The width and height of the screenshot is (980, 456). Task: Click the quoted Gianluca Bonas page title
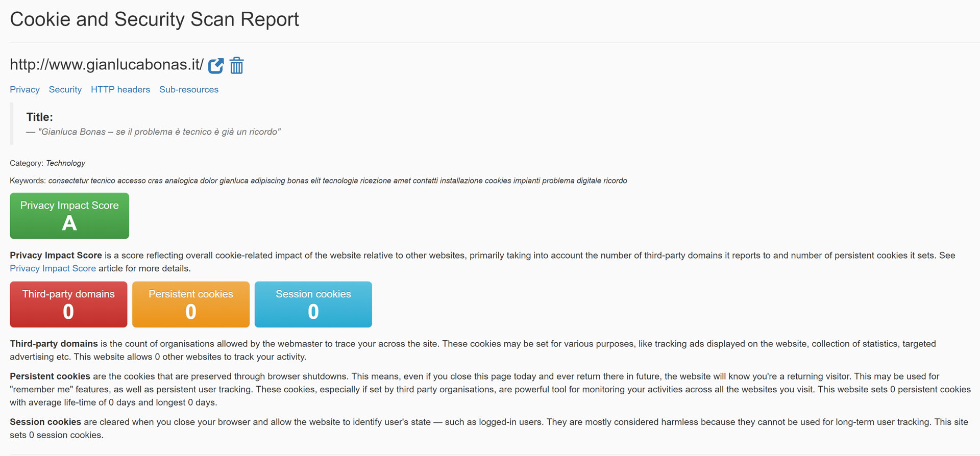point(159,132)
